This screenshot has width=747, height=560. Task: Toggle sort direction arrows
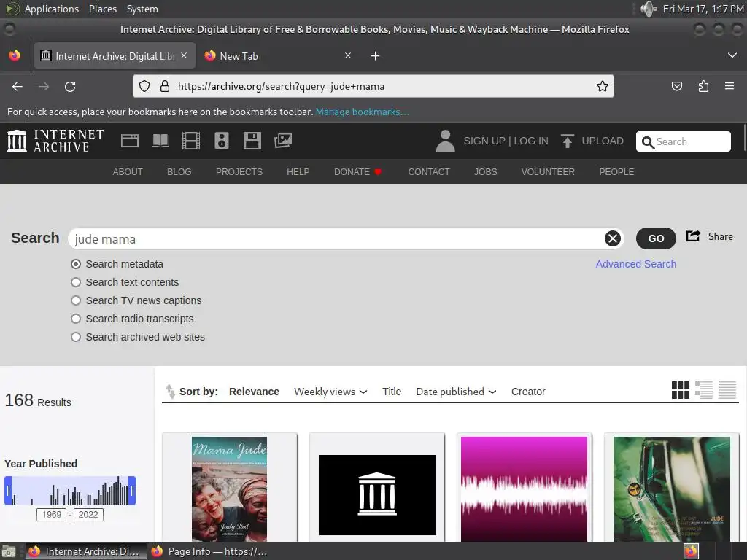coord(170,391)
